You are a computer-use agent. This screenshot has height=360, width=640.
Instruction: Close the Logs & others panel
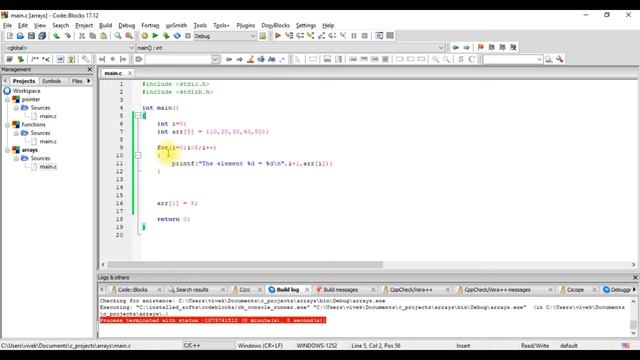[x=635, y=278]
